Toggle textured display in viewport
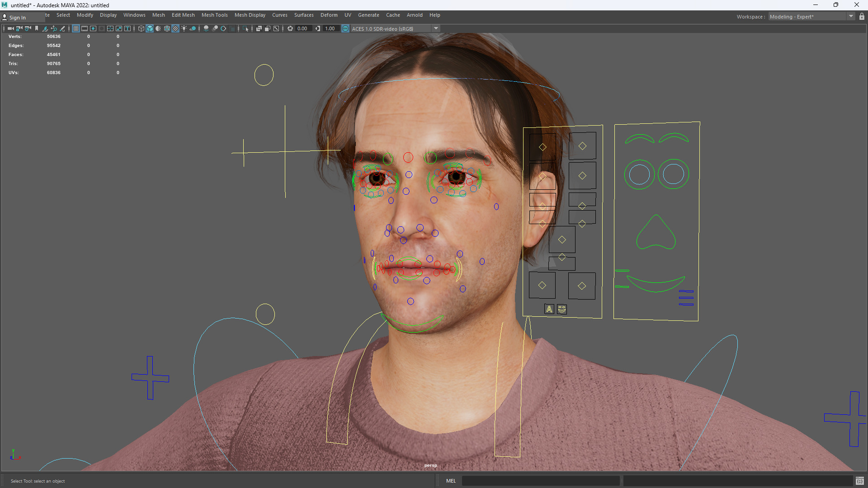868x488 pixels. pyautogui.click(x=175, y=28)
